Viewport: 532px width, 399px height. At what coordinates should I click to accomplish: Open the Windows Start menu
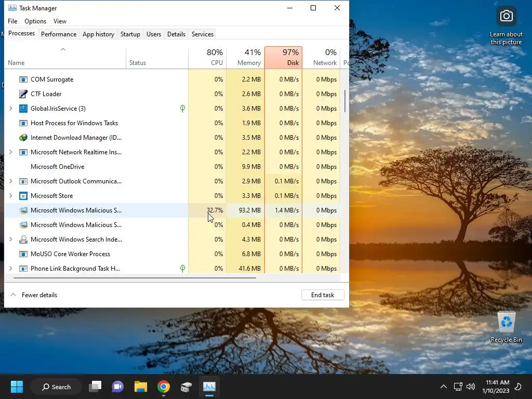(17, 387)
